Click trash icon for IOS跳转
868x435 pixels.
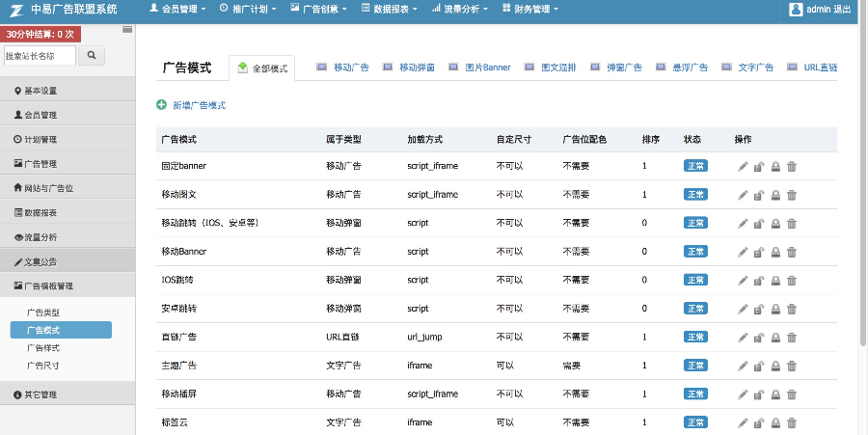click(x=792, y=280)
